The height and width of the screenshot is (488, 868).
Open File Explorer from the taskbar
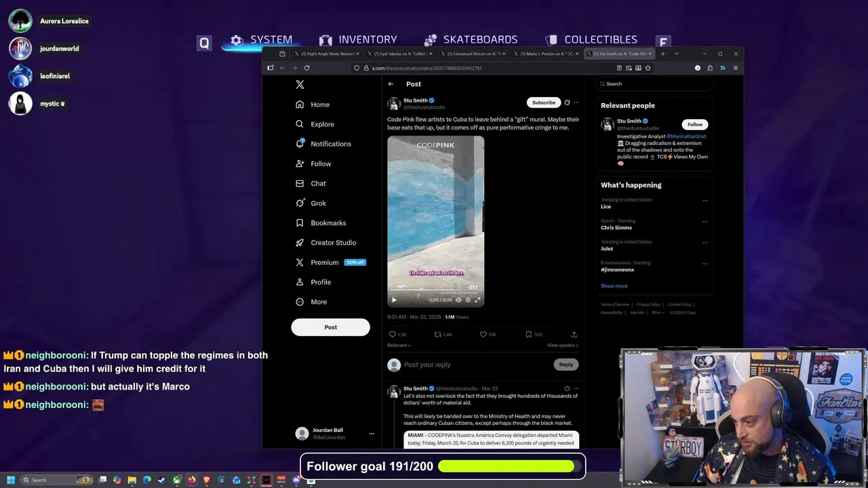[x=132, y=480]
